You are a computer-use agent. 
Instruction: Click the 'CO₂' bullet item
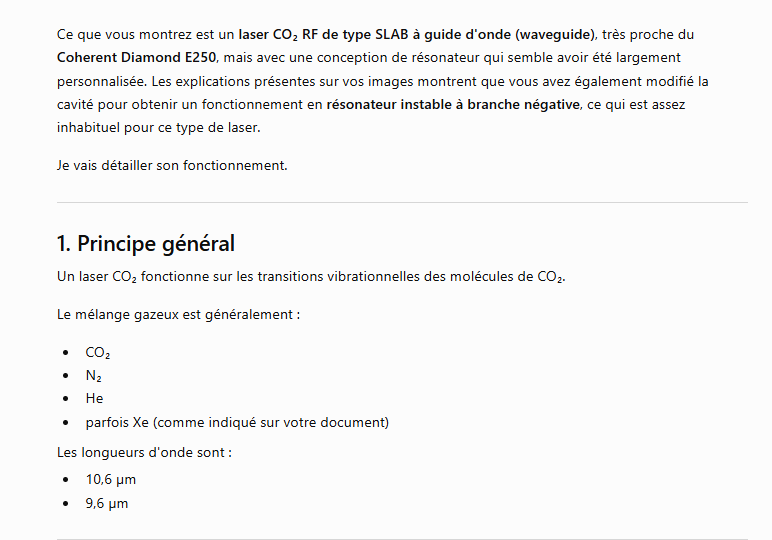pyautogui.click(x=97, y=352)
